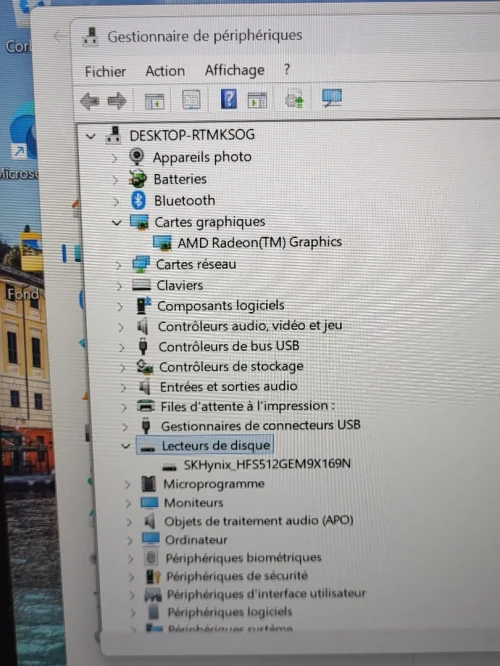Expand the Bluetooth node
The height and width of the screenshot is (666, 500).
[x=116, y=202]
